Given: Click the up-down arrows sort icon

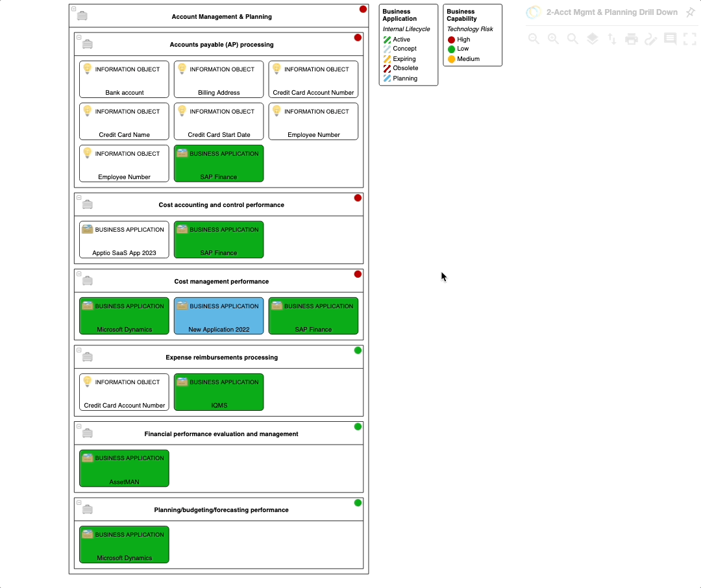Looking at the screenshot, I should click(612, 39).
